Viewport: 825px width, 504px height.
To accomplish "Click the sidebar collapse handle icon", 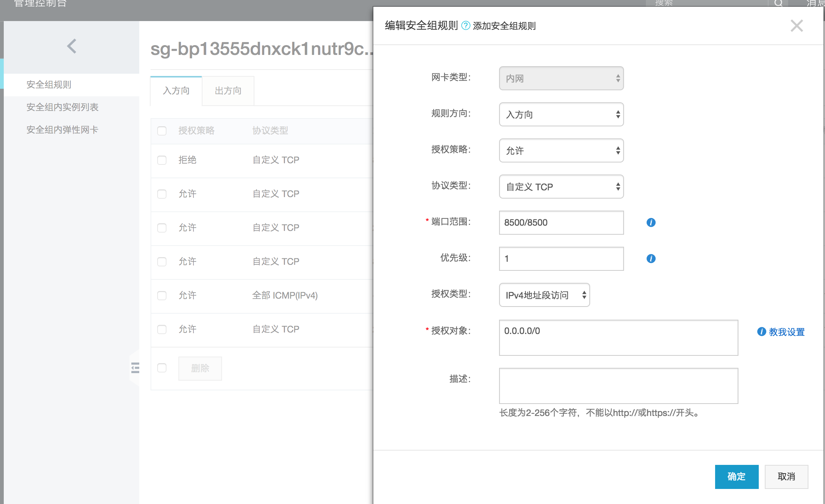I will [135, 367].
